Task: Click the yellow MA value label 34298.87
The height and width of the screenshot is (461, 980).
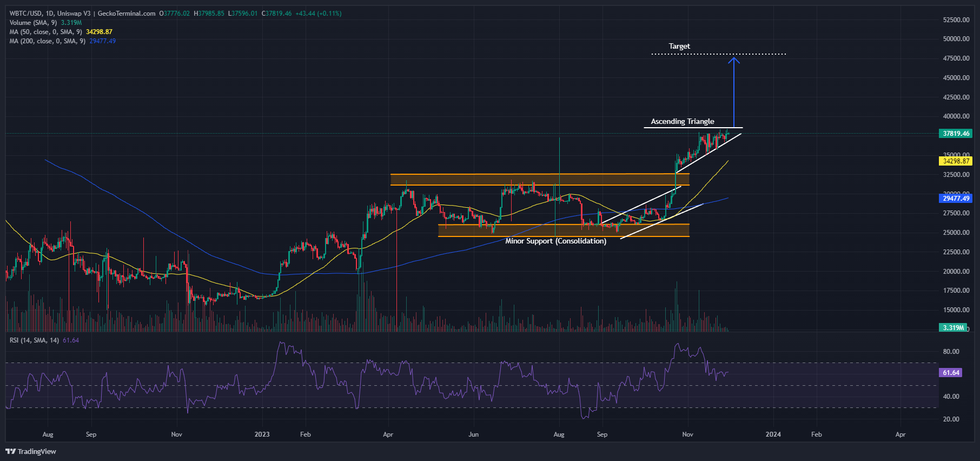Action: pos(956,161)
